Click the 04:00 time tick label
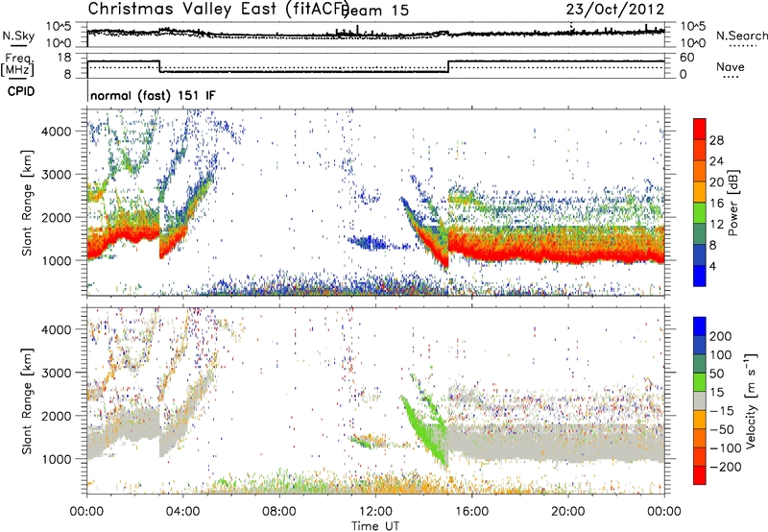The image size is (768, 532). click(x=182, y=512)
